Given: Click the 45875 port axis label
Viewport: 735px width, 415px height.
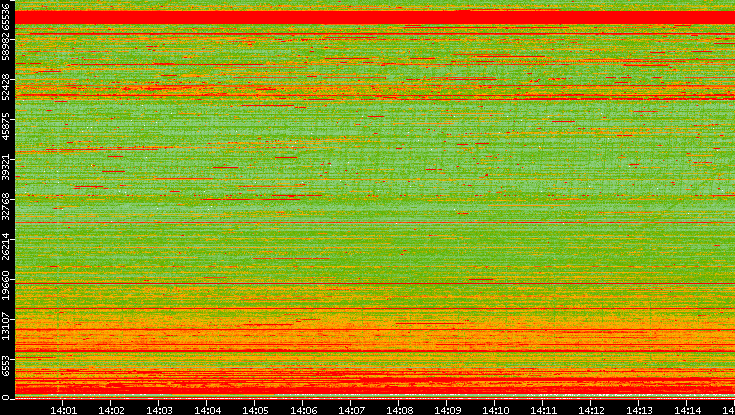Looking at the screenshot, I should 6,125.
